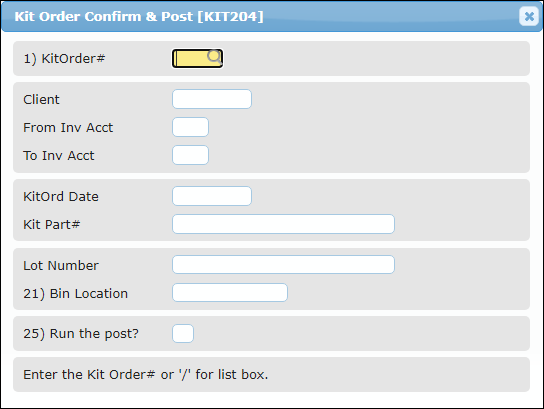This screenshot has height=409, width=544.
Task: Click the '1) KitOrder#' label
Action: [x=64, y=58]
